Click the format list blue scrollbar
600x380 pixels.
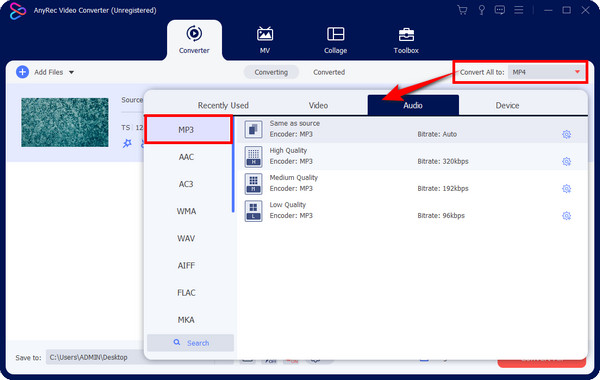[233, 165]
